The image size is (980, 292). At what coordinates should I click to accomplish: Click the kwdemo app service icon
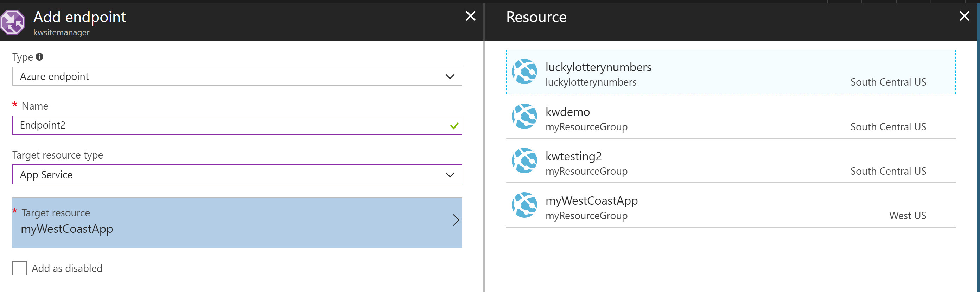pos(524,117)
